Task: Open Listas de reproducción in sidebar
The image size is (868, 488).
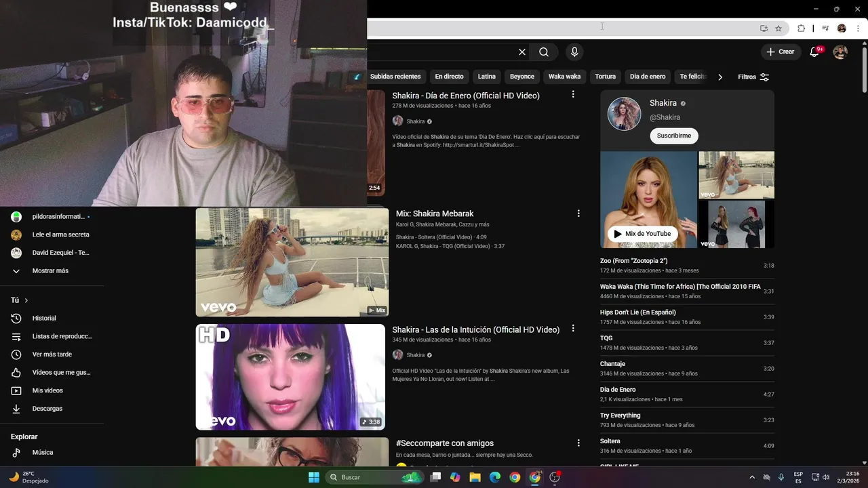Action: pyautogui.click(x=52, y=336)
